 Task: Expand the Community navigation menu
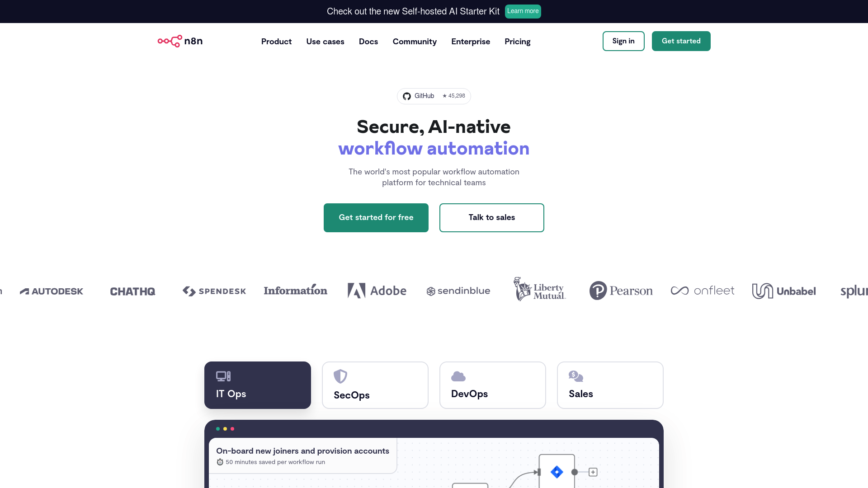(x=415, y=42)
